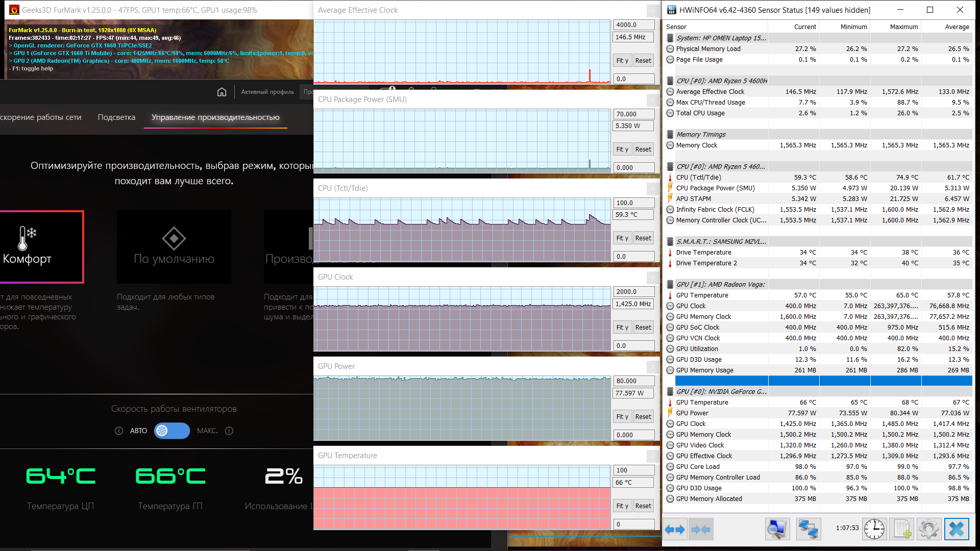Viewport: 980px width, 551px height.
Task: Click lightning icon of CPU Package Power row
Action: (670, 188)
